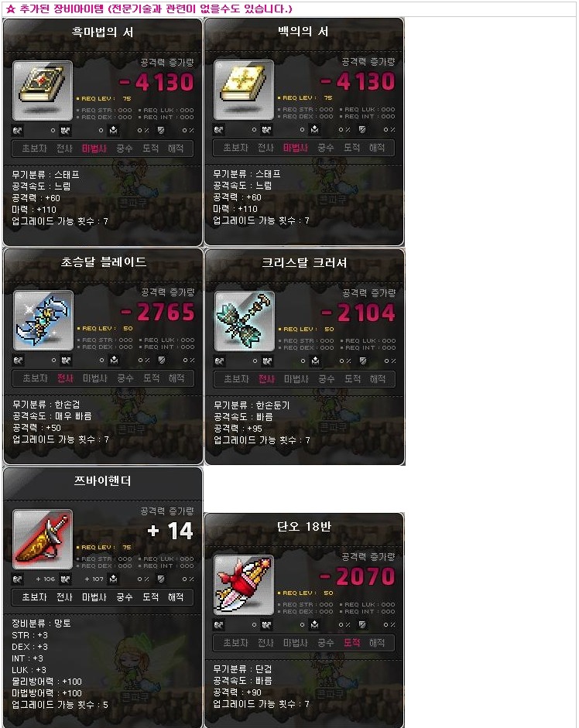The height and width of the screenshot is (728, 579).
Task: Select 해적 job label in 쯔바이핸더 card
Action: coord(176,597)
